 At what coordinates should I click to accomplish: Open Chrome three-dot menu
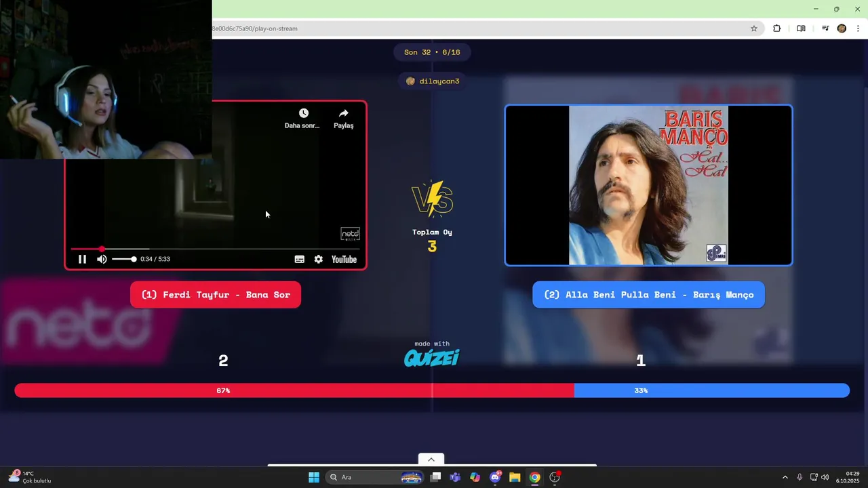click(x=859, y=28)
